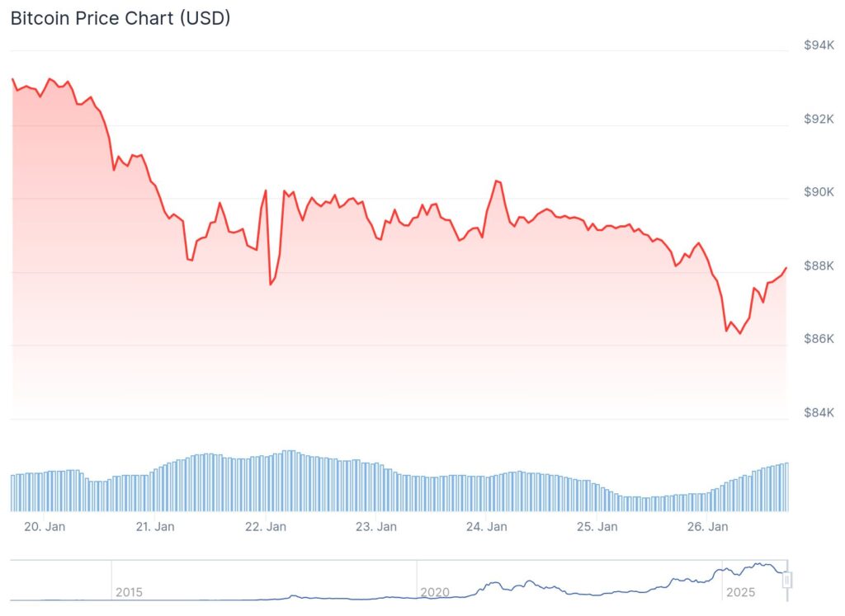Select the 22. Jan date label
The width and height of the screenshot is (845, 616).
coord(266,526)
